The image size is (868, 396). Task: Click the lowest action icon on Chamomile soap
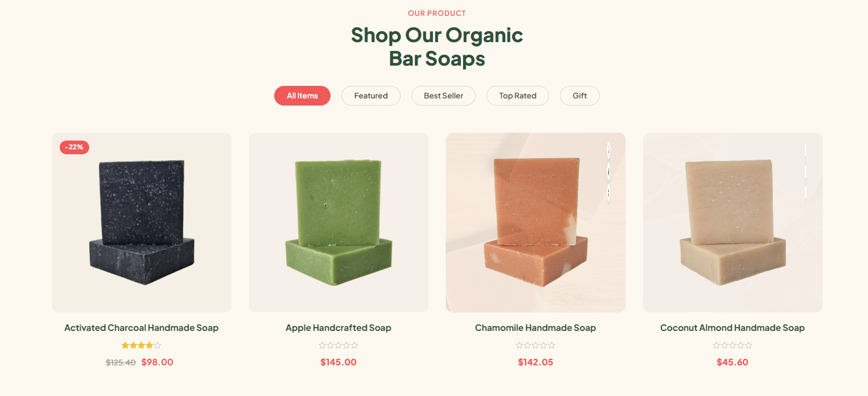(609, 193)
